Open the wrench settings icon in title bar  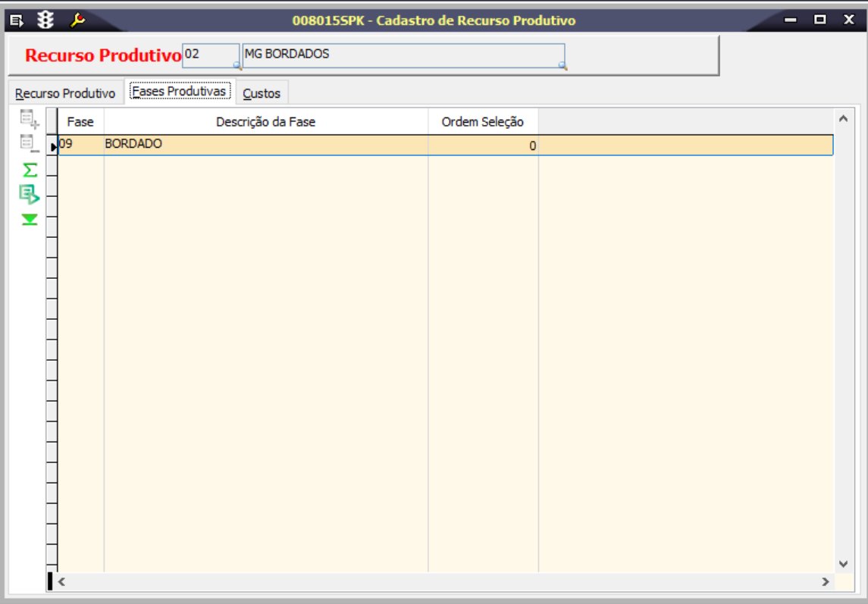tap(77, 20)
